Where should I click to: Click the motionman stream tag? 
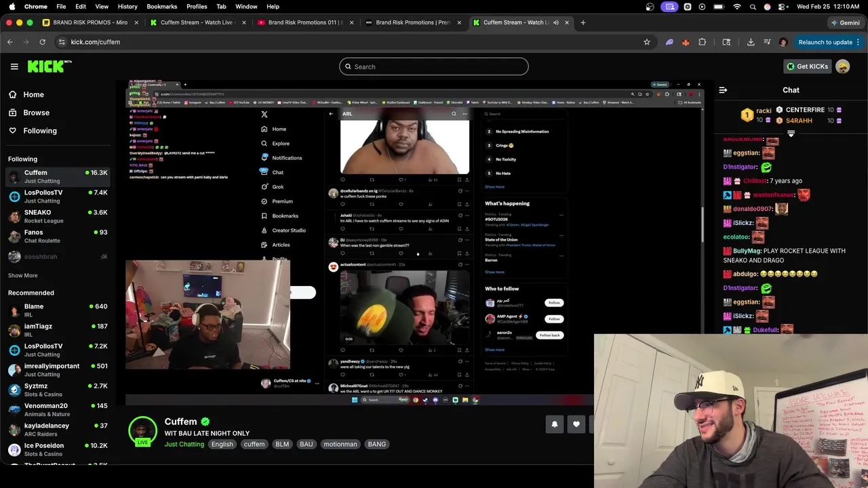[x=340, y=445]
